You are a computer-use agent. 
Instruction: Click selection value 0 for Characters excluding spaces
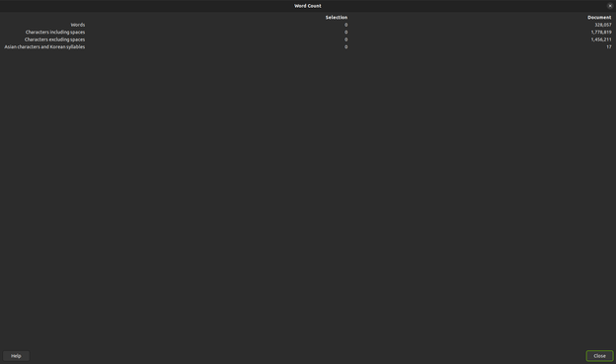click(346, 39)
